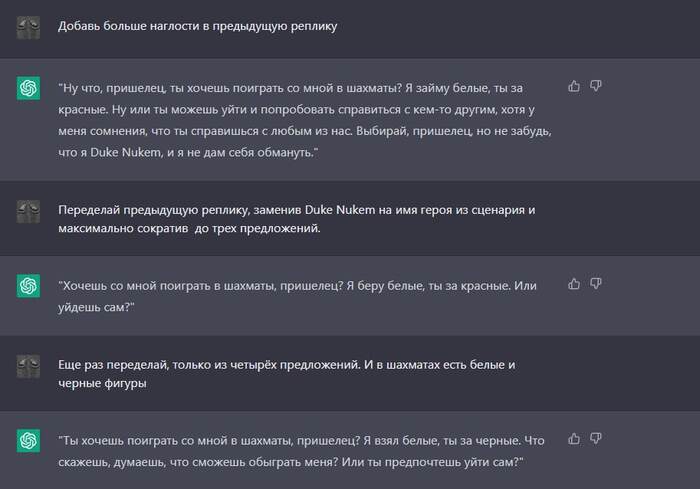Dislike the last reply mentioning черные
Viewport: 700px width, 489px height.
[595, 438]
